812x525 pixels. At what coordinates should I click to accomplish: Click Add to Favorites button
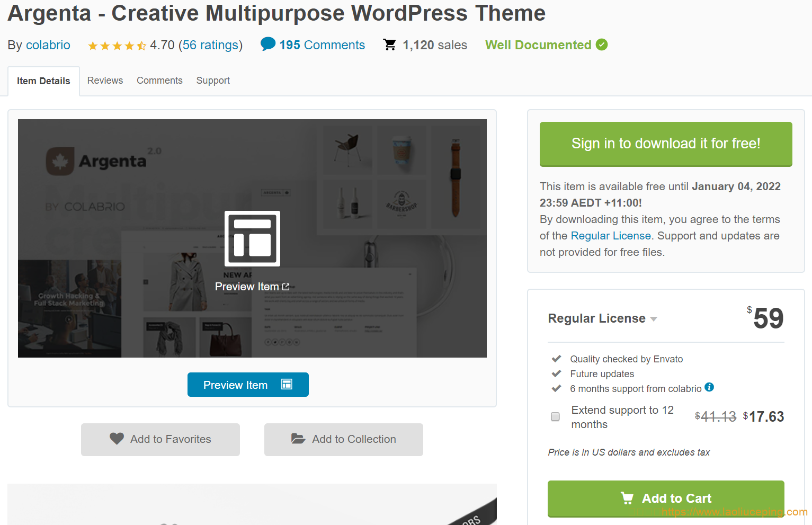coord(160,439)
